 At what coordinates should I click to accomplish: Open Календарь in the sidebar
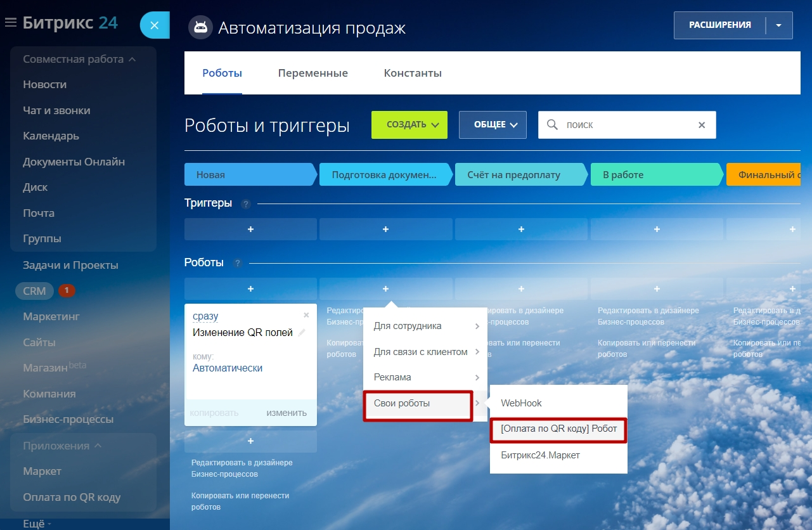click(51, 136)
